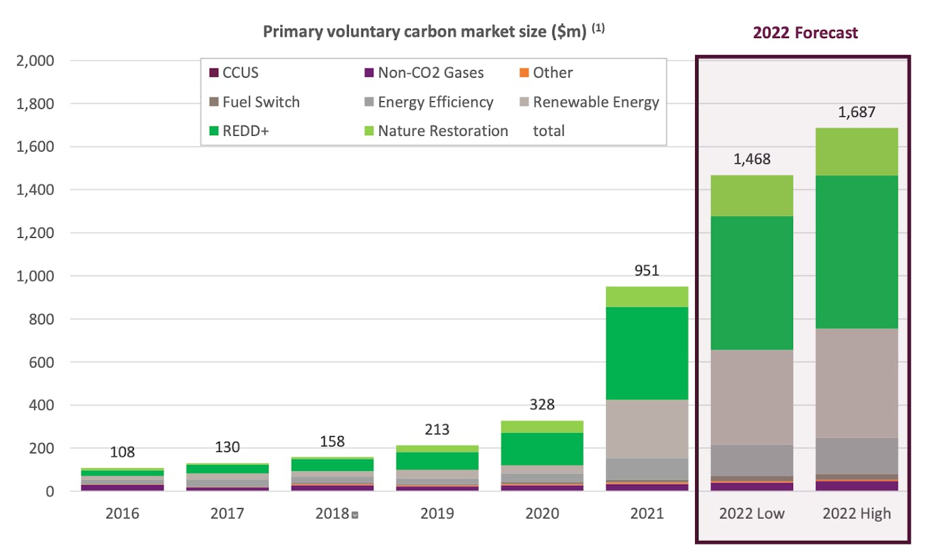Select the Renewable Energy segment in 2022 Low
This screenshot has width=925, height=560.
tap(752, 397)
